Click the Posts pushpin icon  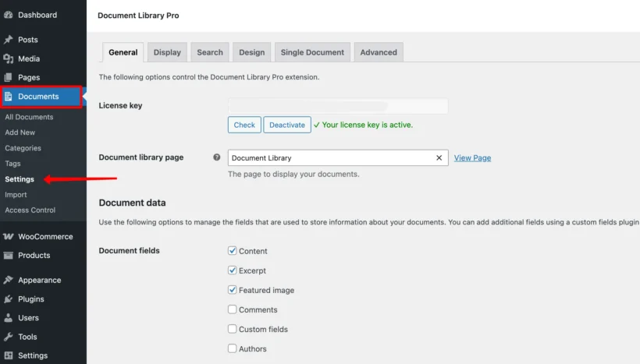8,40
